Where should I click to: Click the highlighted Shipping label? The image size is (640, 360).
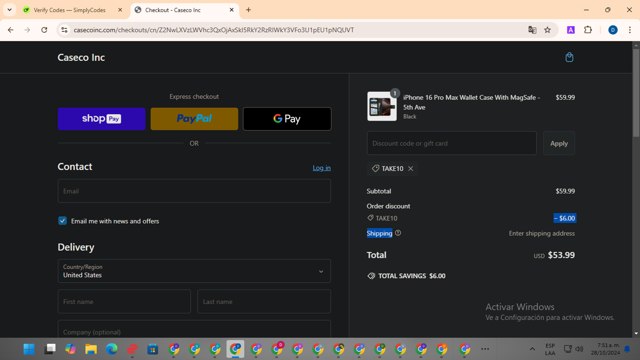click(x=379, y=233)
